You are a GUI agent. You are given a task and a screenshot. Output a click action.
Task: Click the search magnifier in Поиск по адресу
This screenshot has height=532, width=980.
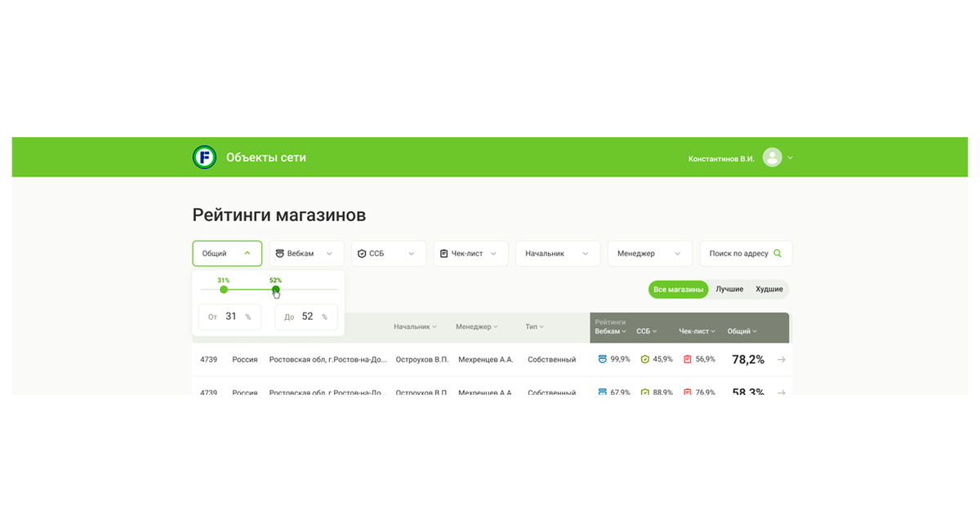(777, 253)
